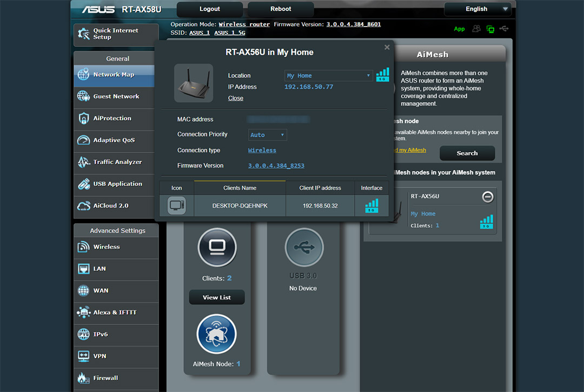Click the Clients monitor circle icon
The height and width of the screenshot is (392, 584).
click(217, 247)
